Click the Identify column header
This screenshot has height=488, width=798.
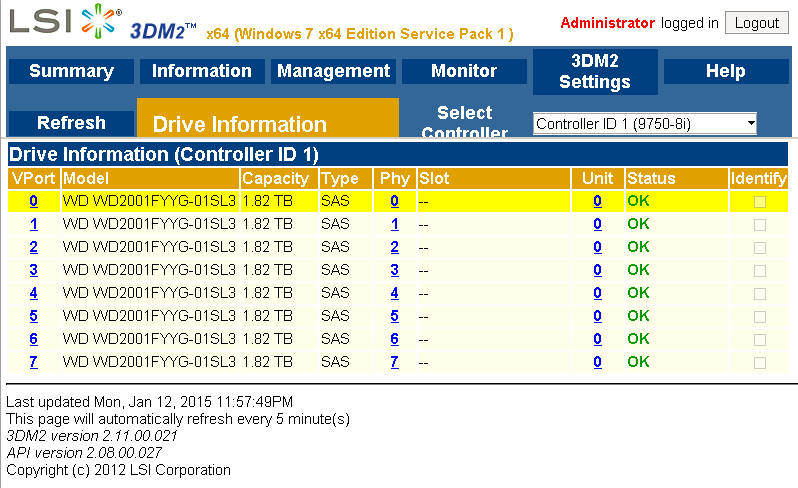(758, 179)
